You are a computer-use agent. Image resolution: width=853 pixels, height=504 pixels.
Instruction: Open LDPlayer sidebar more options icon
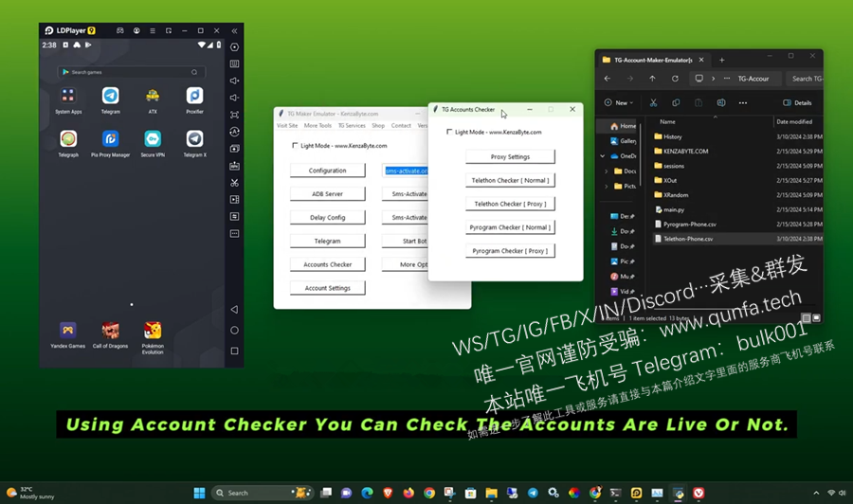[x=234, y=234]
